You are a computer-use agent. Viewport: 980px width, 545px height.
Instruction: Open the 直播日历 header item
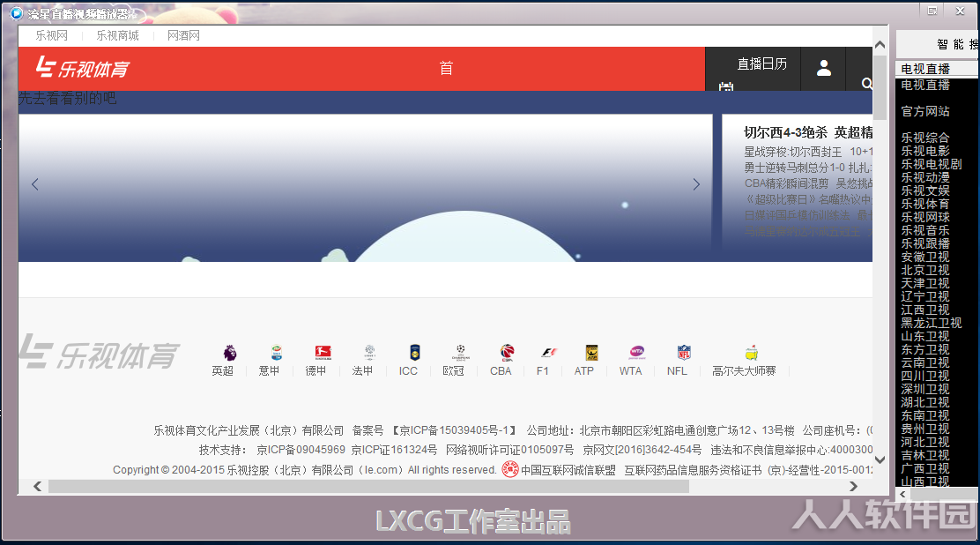click(x=761, y=63)
